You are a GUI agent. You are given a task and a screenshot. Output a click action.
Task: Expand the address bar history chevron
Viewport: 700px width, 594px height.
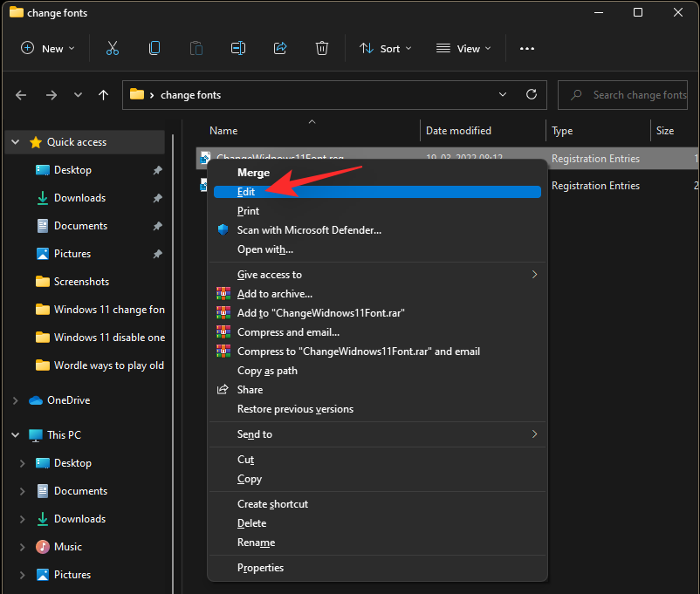point(503,94)
